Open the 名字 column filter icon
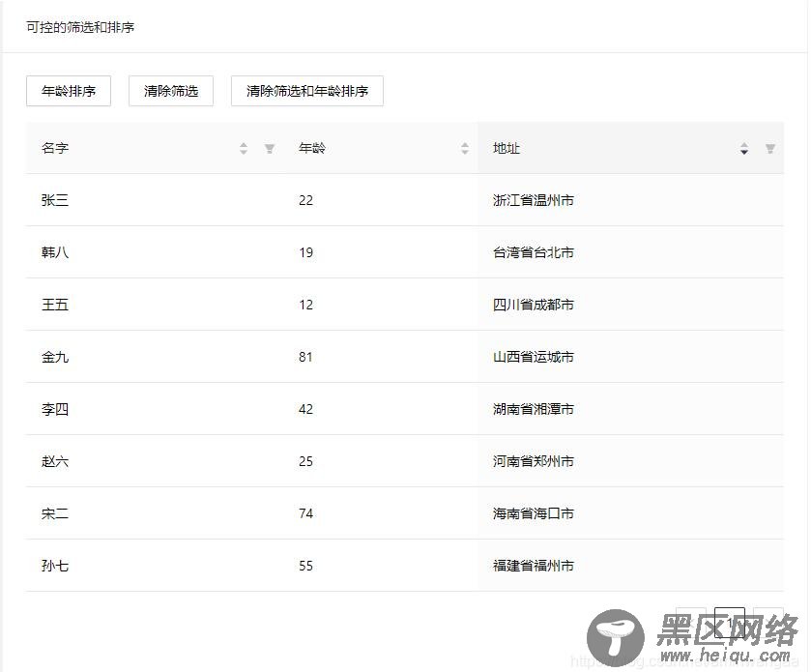 270,149
